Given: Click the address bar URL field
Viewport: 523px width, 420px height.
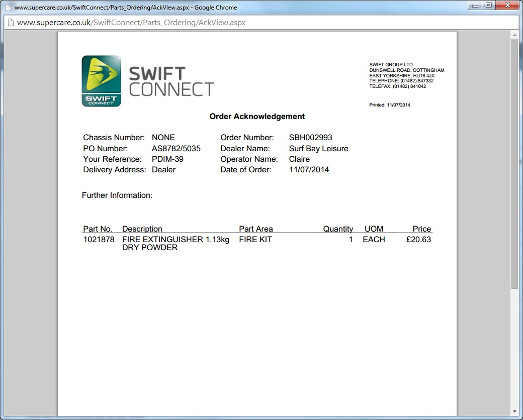Looking at the screenshot, I should 260,23.
